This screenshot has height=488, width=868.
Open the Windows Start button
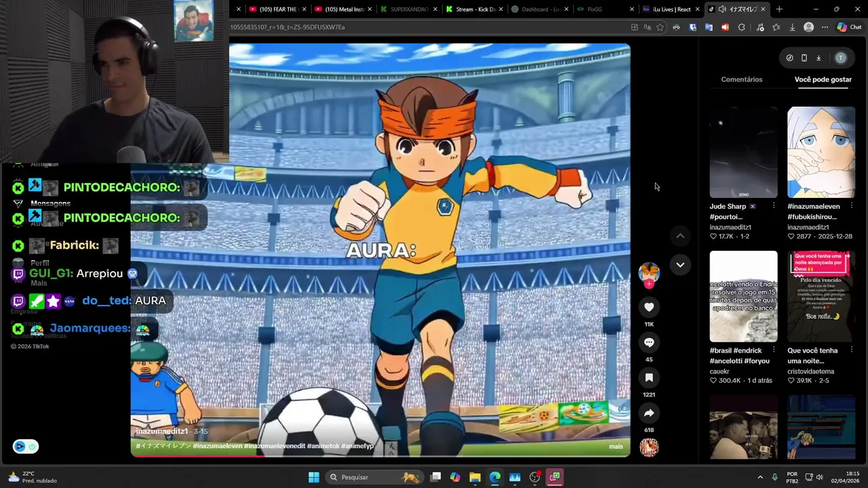point(314,477)
